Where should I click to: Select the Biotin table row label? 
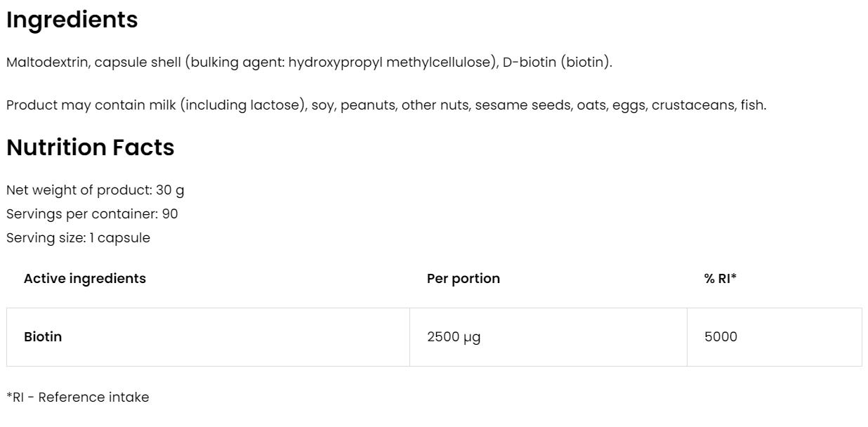pyautogui.click(x=43, y=337)
